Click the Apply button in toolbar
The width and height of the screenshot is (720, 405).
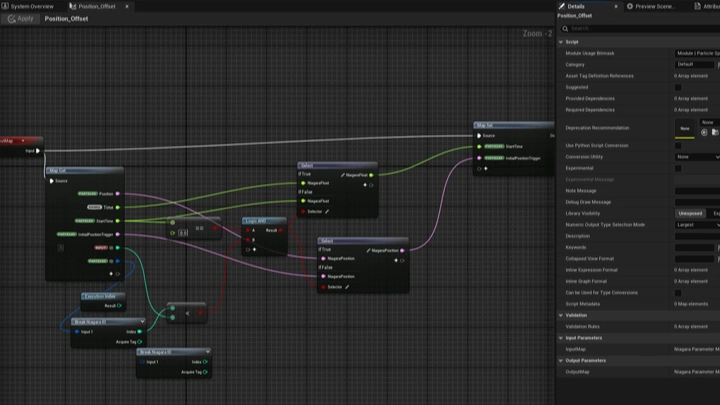click(x=20, y=18)
